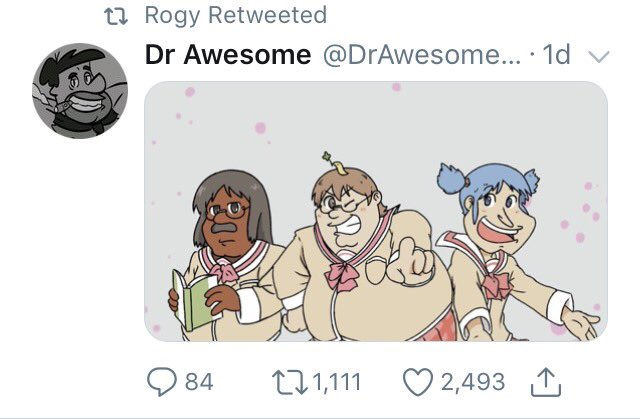Expand tweet options with the chevron arrow
Viewport: 640px width, 419px height.
(x=598, y=56)
